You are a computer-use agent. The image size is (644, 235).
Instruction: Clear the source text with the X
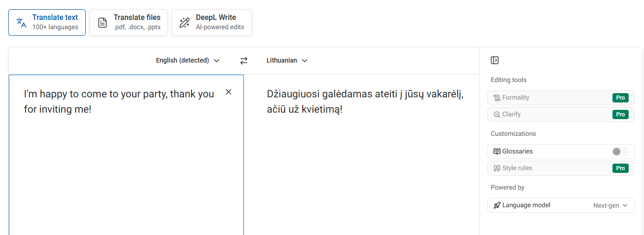coord(229,92)
